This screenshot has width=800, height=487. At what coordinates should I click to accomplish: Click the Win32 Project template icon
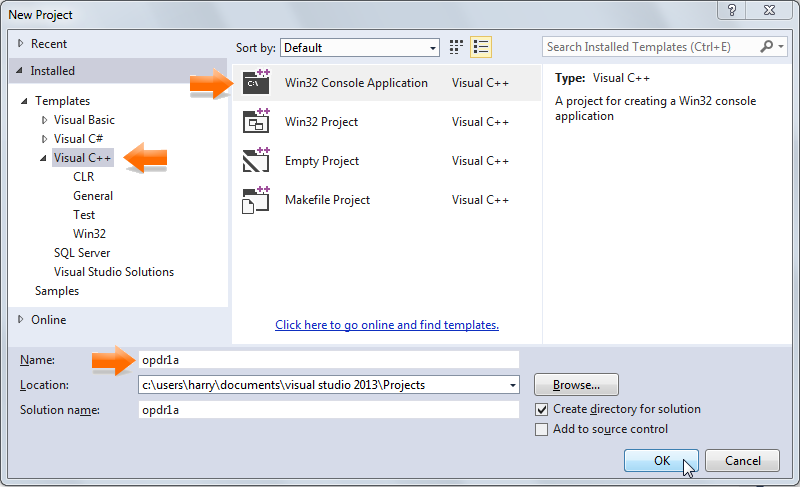[x=256, y=122]
